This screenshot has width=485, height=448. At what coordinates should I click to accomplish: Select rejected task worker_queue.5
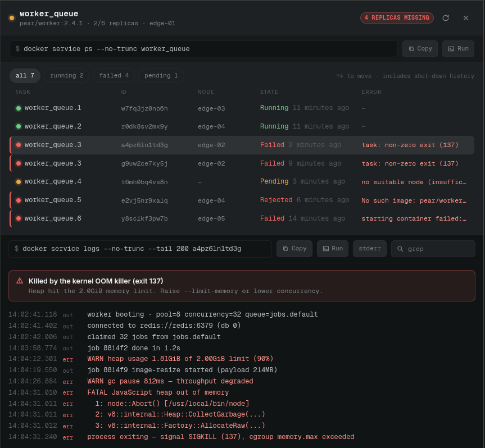point(242,200)
